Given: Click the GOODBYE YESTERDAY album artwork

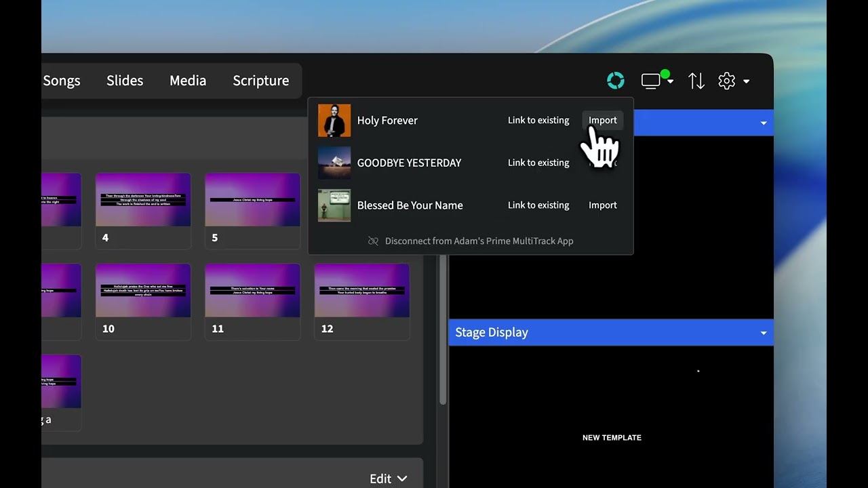Looking at the screenshot, I should 334,163.
